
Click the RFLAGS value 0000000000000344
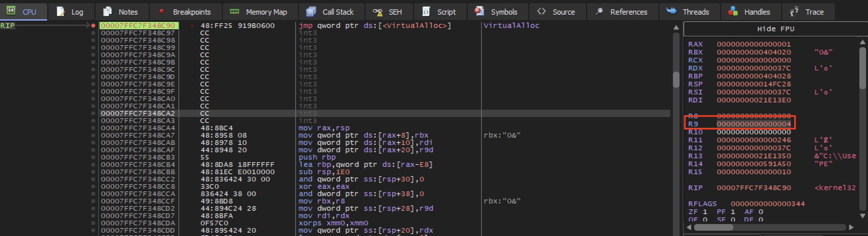point(767,204)
